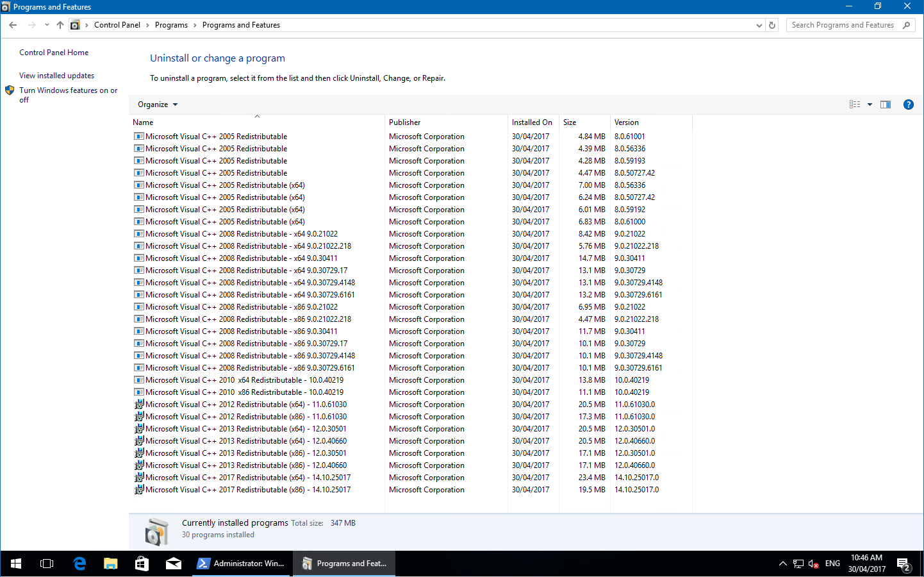Viewport: 924px width, 577px height.
Task: Click icon of Visual C++ 2017 Redistributable (x86)
Action: (139, 490)
